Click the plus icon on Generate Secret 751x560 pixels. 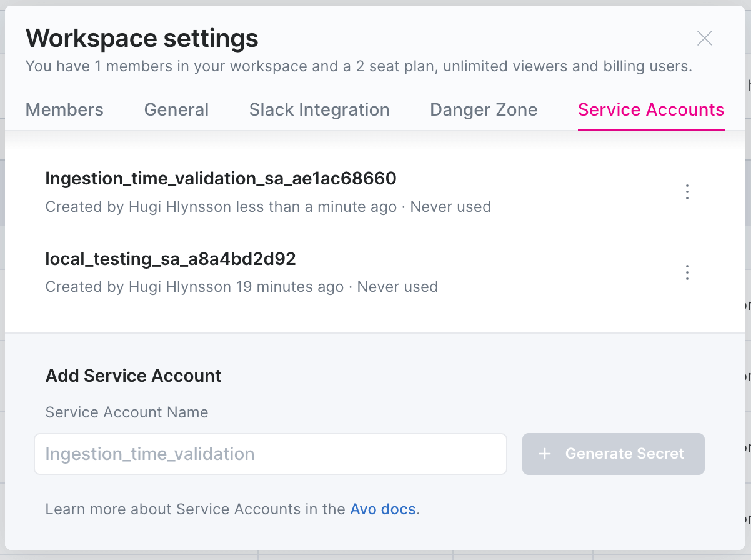click(x=545, y=454)
